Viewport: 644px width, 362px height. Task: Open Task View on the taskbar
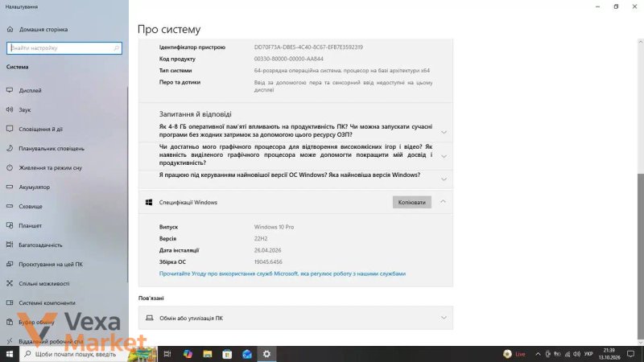(167, 354)
